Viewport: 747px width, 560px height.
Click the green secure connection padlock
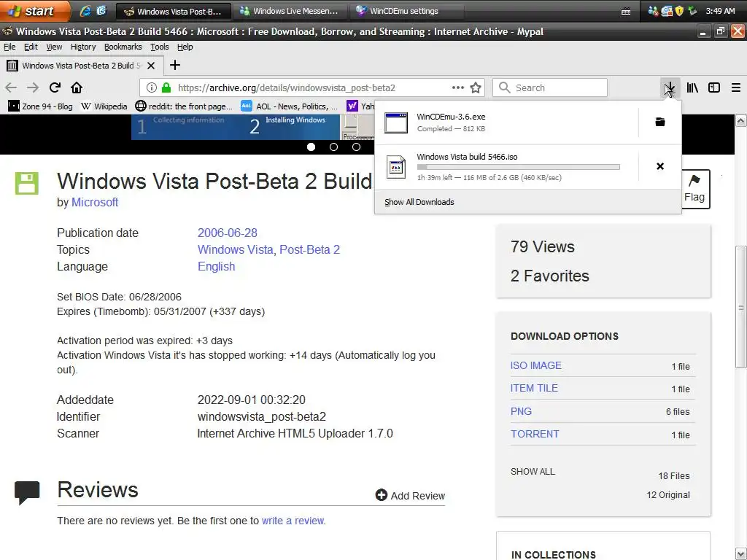166,87
